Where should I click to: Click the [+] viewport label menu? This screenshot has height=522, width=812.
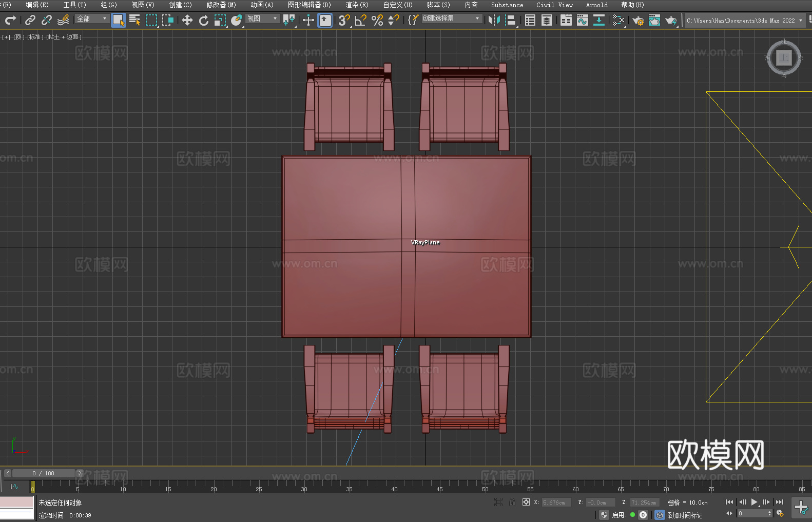point(6,37)
